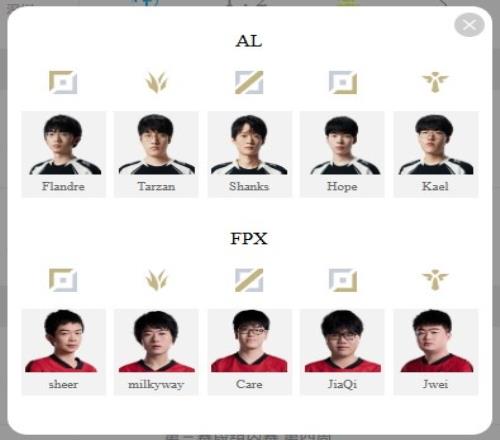
Task: Click AL bot lane role icon
Action: (x=343, y=82)
